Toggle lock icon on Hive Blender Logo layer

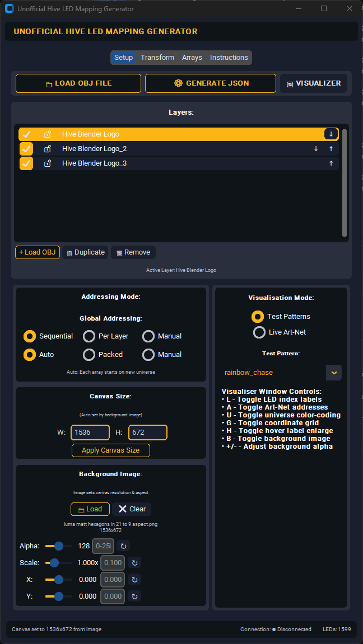point(48,134)
